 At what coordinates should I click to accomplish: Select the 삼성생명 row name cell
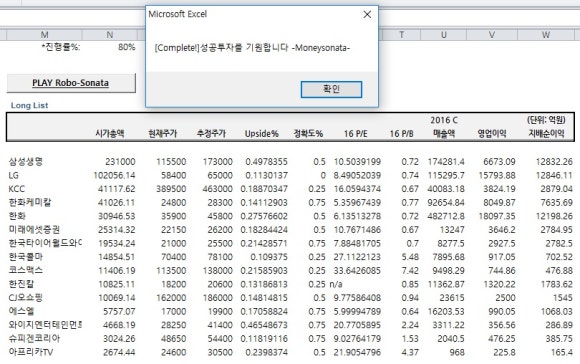26,161
